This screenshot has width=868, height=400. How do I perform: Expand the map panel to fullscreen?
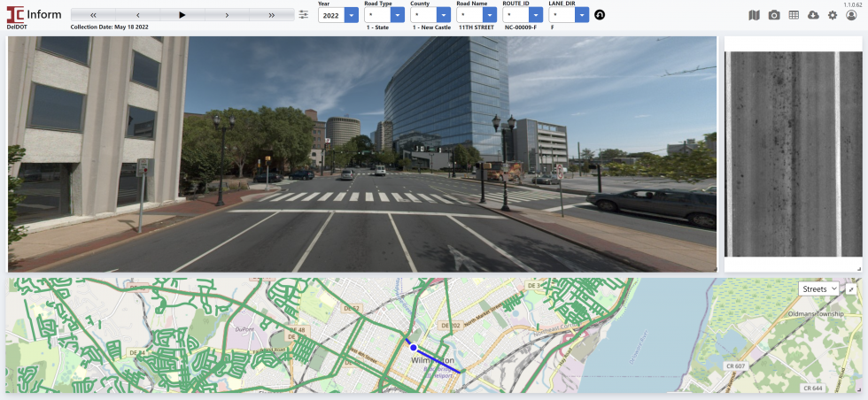851,289
